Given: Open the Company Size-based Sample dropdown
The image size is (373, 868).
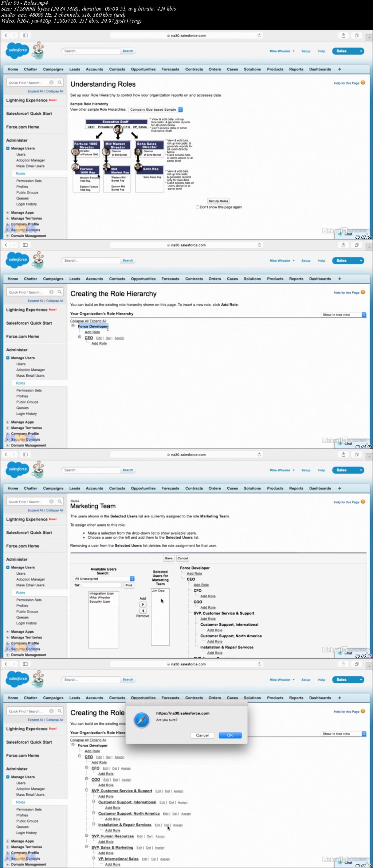Looking at the screenshot, I should point(156,110).
